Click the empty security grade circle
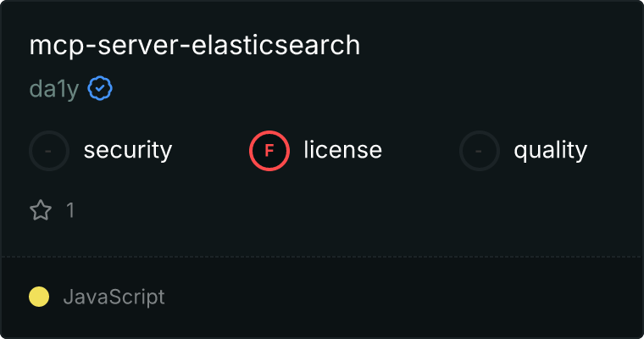 pos(49,151)
